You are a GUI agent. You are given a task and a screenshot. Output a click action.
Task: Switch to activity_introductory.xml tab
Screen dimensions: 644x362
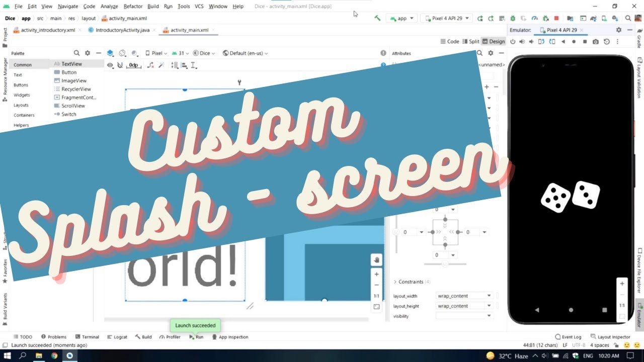(48, 30)
